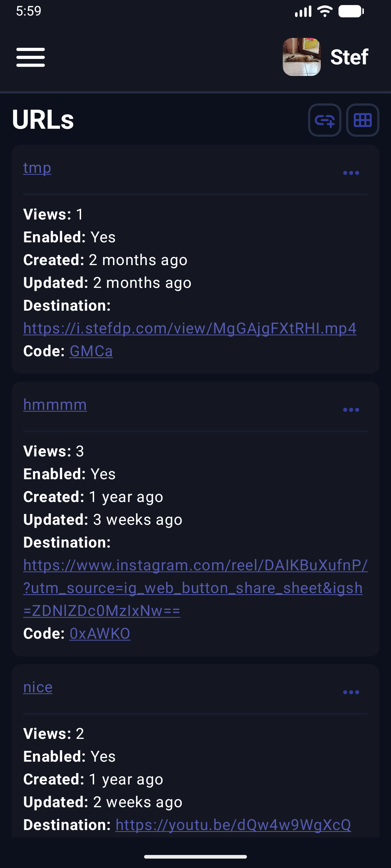Open the options menu for tmp
The height and width of the screenshot is (868, 391).
[x=351, y=173]
